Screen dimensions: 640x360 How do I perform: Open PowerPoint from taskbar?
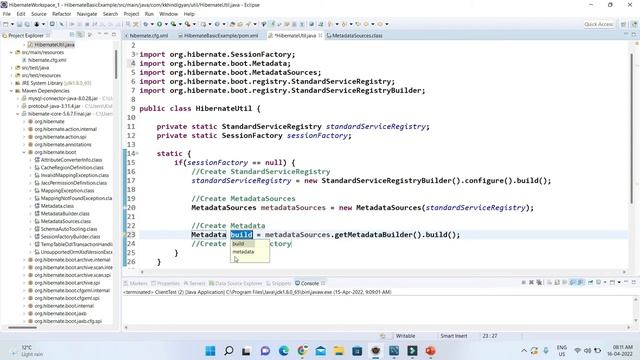(x=430, y=351)
